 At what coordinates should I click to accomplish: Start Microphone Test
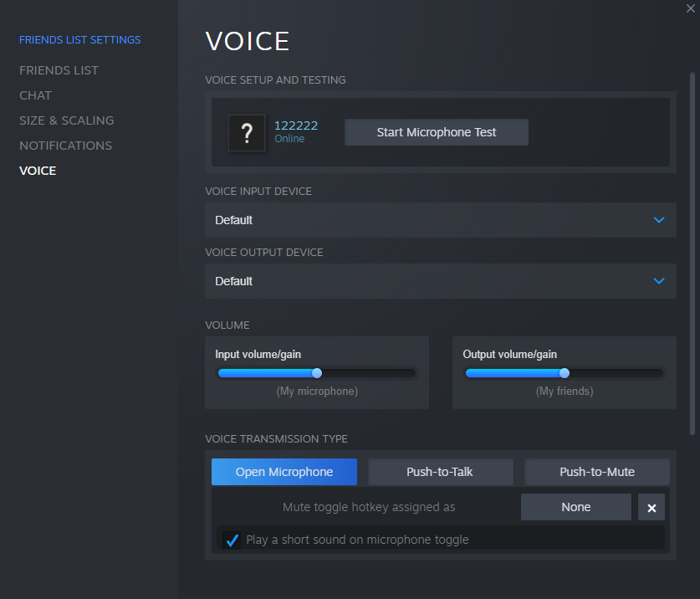coord(437,132)
